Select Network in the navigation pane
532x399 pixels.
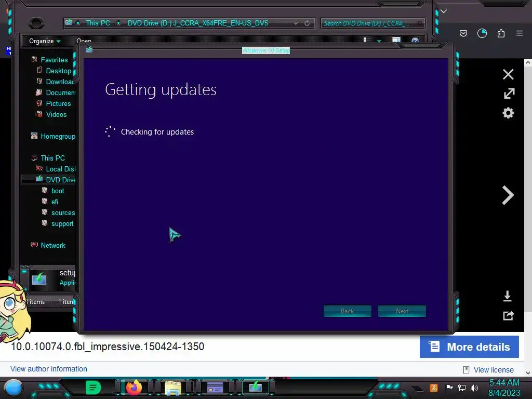(x=53, y=245)
